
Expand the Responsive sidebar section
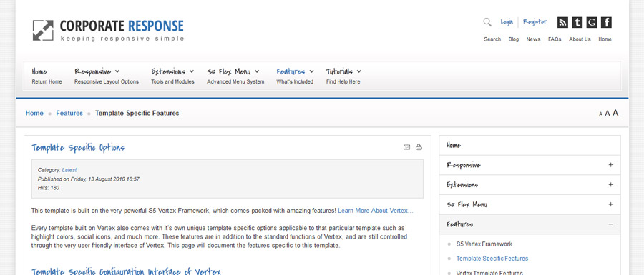tap(610, 165)
